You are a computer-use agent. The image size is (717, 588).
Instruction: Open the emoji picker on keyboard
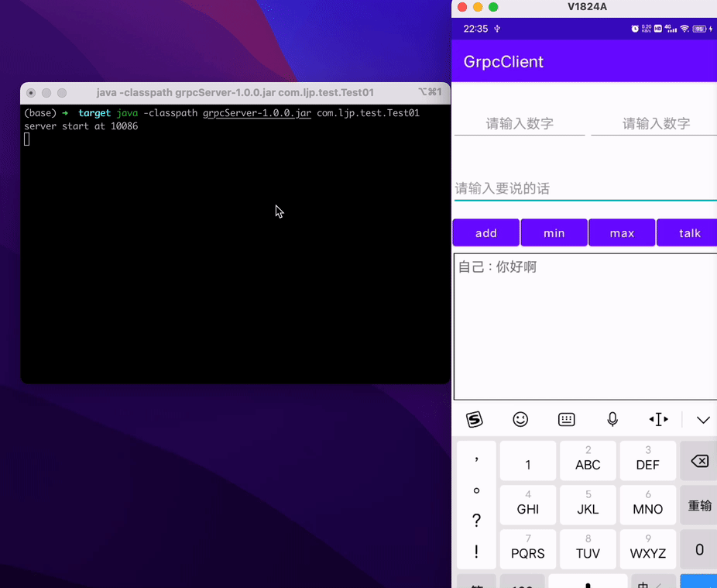pos(520,419)
